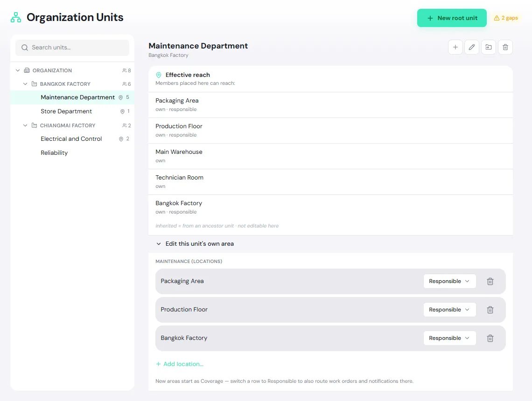Click the search magnifier icon
This screenshot has height=401, width=532.
[x=24, y=48]
